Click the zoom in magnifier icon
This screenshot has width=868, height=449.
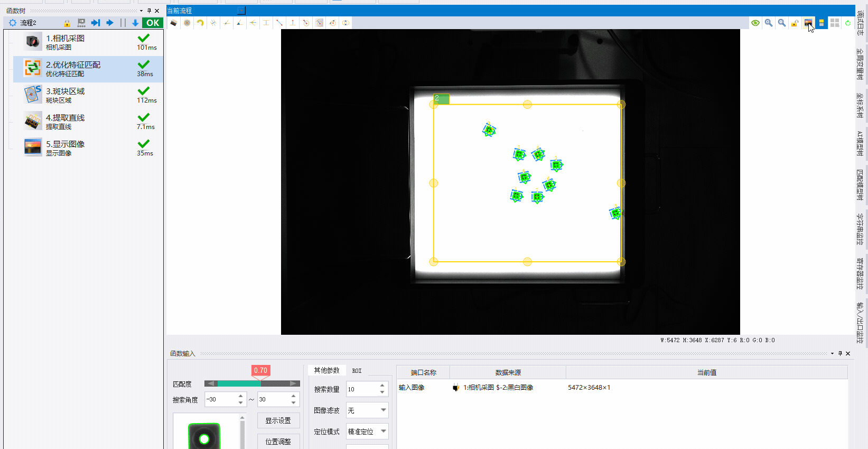(x=769, y=23)
